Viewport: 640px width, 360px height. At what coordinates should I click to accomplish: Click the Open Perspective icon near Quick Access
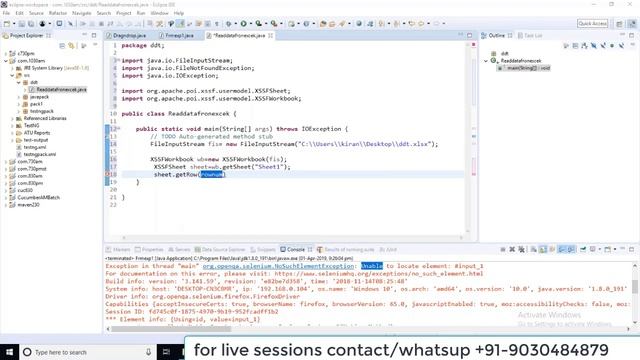click(619, 24)
